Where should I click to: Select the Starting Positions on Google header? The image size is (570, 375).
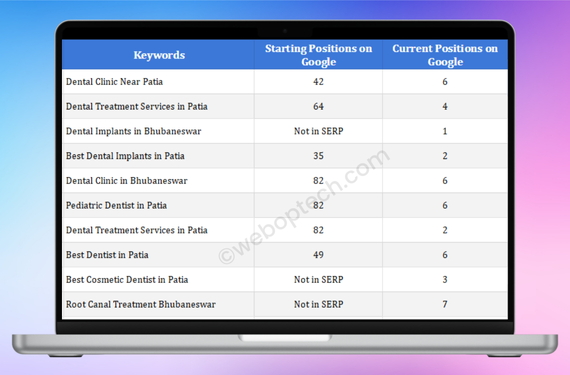coord(318,55)
